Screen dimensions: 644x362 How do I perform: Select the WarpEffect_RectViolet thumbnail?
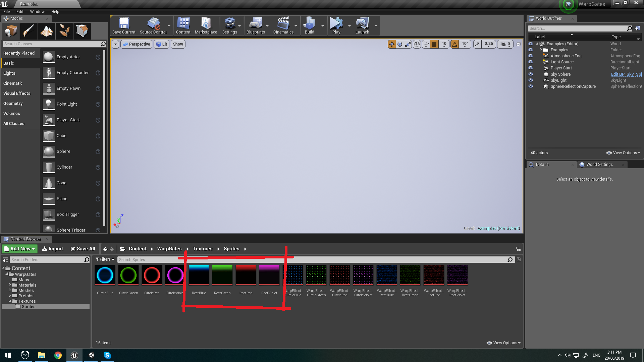[457, 275]
